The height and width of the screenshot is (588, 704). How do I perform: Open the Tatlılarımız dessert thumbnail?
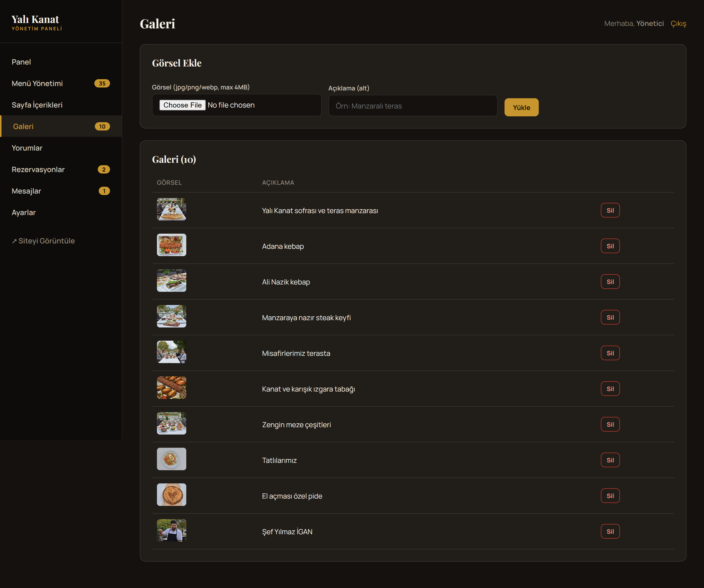(171, 459)
